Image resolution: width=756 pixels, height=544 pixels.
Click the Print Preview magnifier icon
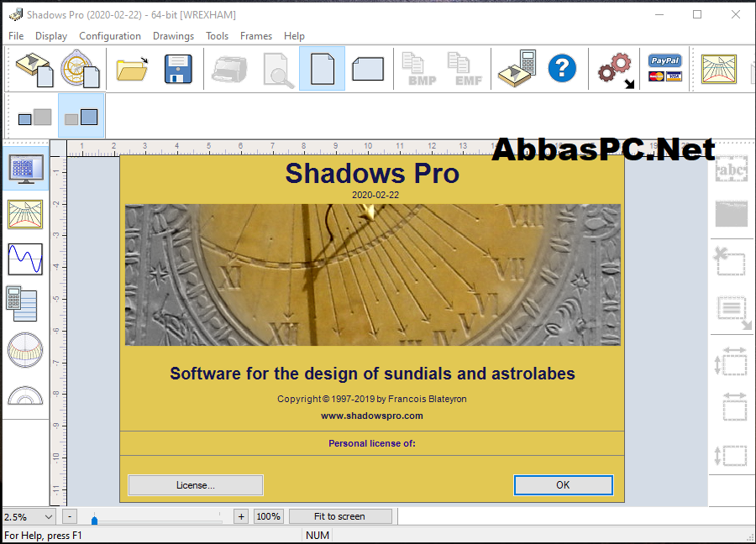click(x=278, y=71)
